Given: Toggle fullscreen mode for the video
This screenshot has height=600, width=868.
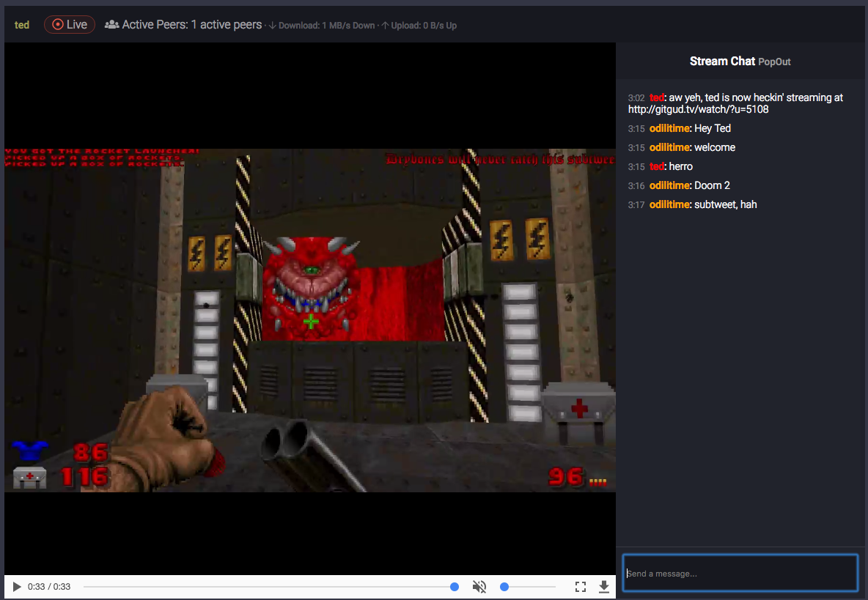Looking at the screenshot, I should point(580,587).
